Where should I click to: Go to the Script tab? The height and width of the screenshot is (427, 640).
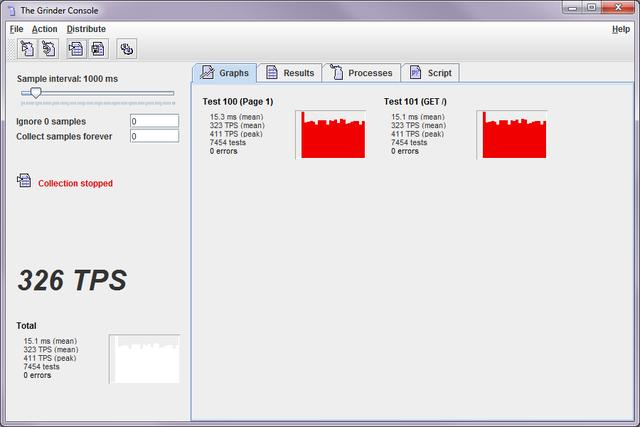pyautogui.click(x=430, y=73)
